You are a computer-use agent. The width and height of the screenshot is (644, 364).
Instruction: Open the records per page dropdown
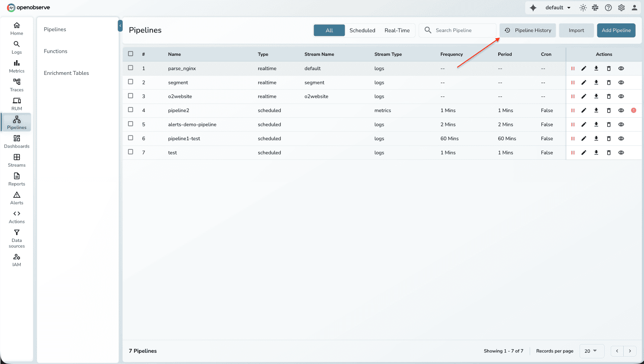(x=591, y=351)
